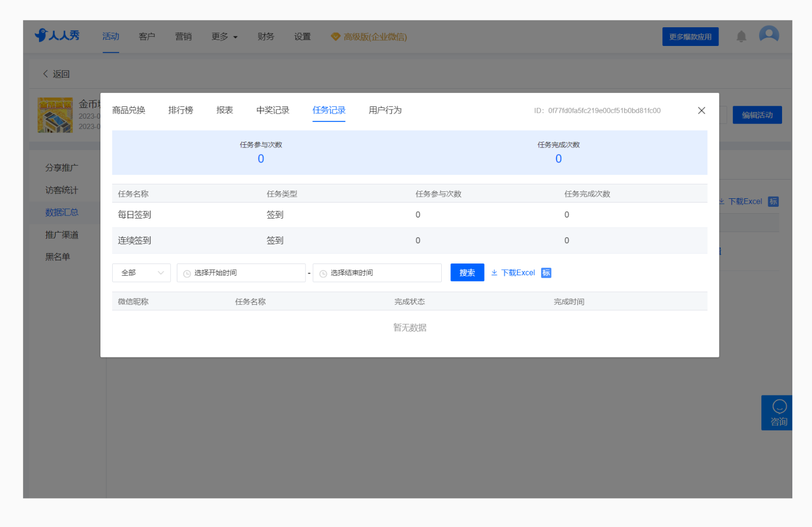Select the 任务记录 tab
The width and height of the screenshot is (812, 527).
329,110
